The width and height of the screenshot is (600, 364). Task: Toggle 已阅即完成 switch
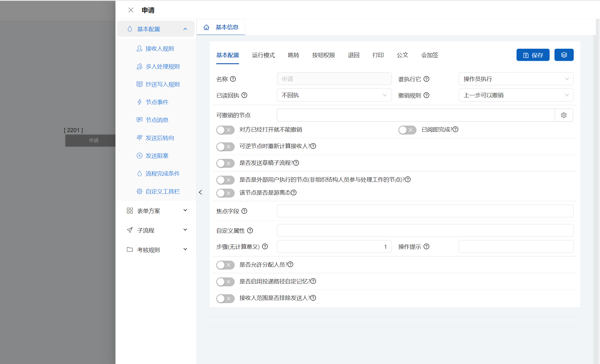[x=407, y=130]
